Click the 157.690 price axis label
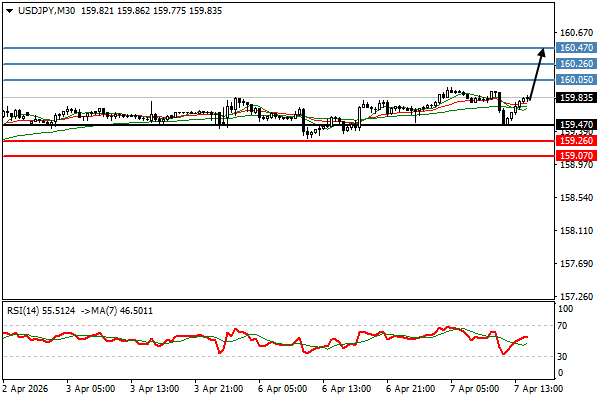This screenshot has height=400, width=600. click(575, 264)
